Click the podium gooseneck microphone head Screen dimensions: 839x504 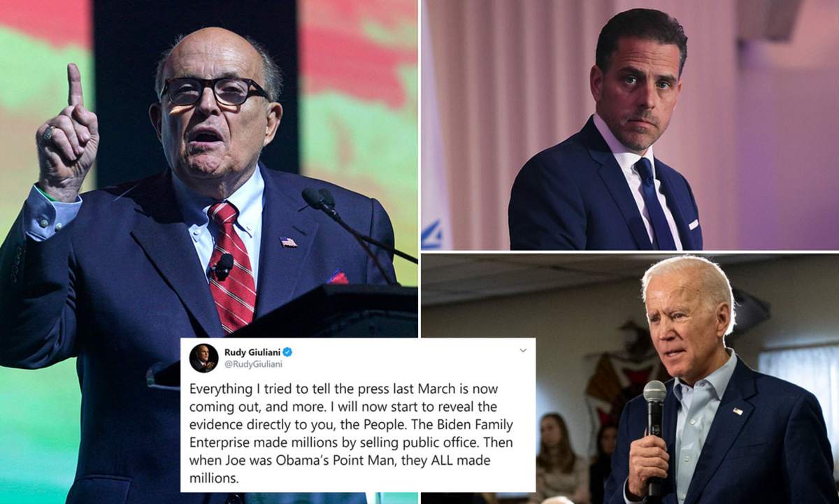click(x=318, y=199)
